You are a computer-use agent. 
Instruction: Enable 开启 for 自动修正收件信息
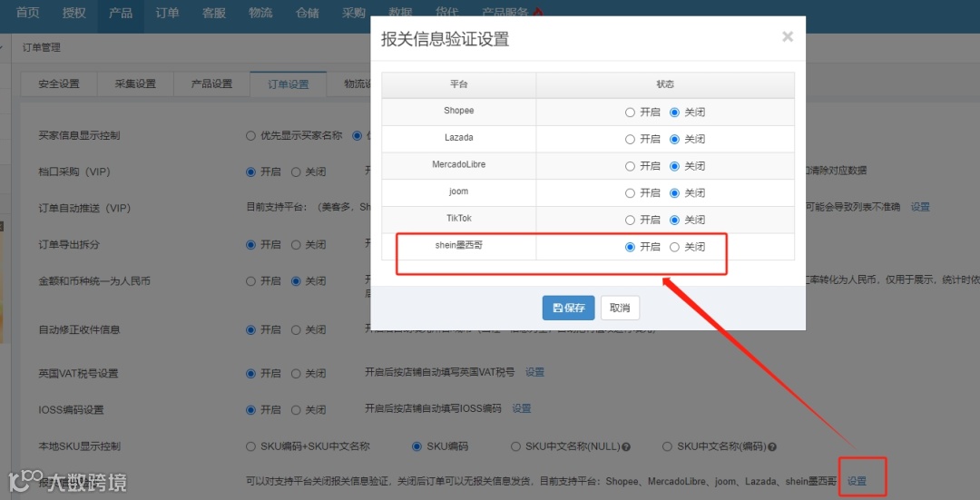click(x=250, y=330)
